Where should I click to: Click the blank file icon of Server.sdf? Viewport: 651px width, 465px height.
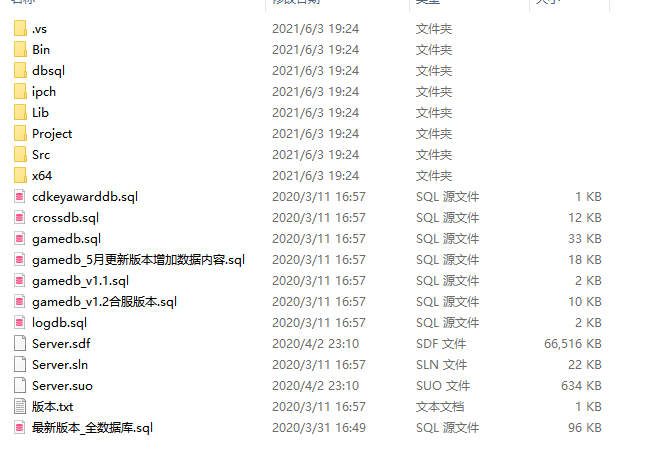point(20,343)
